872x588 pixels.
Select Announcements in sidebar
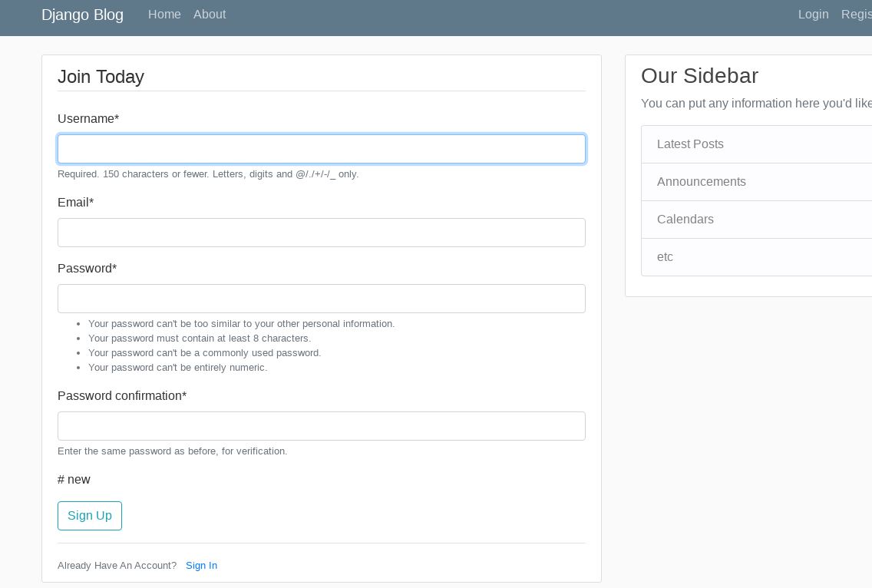tap(701, 182)
